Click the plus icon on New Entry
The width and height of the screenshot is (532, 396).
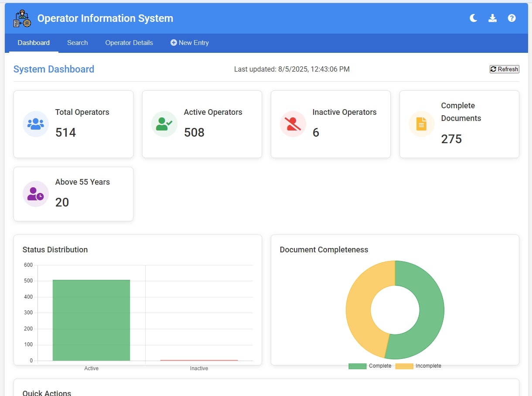tap(174, 42)
